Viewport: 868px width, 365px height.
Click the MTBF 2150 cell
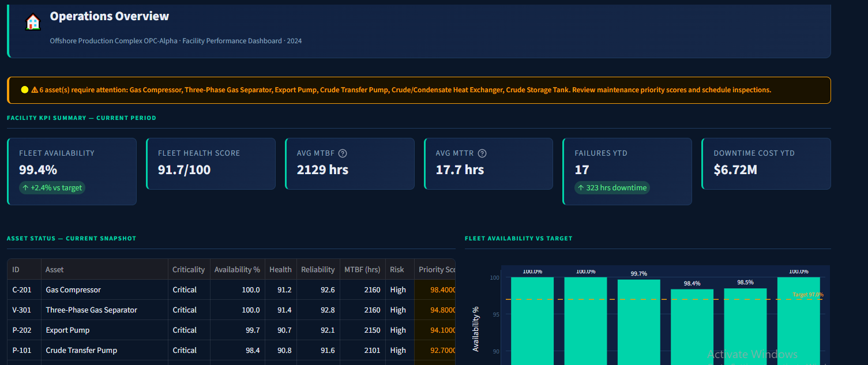point(362,330)
